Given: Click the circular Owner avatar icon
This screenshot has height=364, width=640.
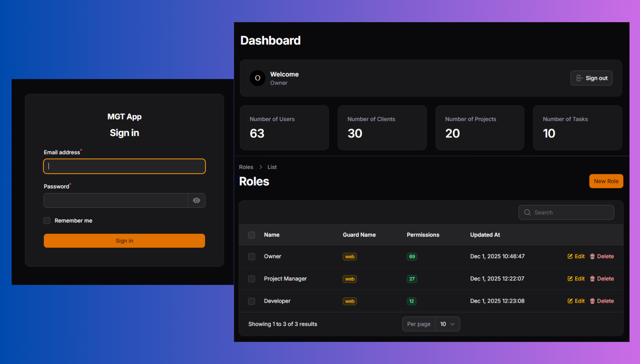Looking at the screenshot, I should click(257, 78).
